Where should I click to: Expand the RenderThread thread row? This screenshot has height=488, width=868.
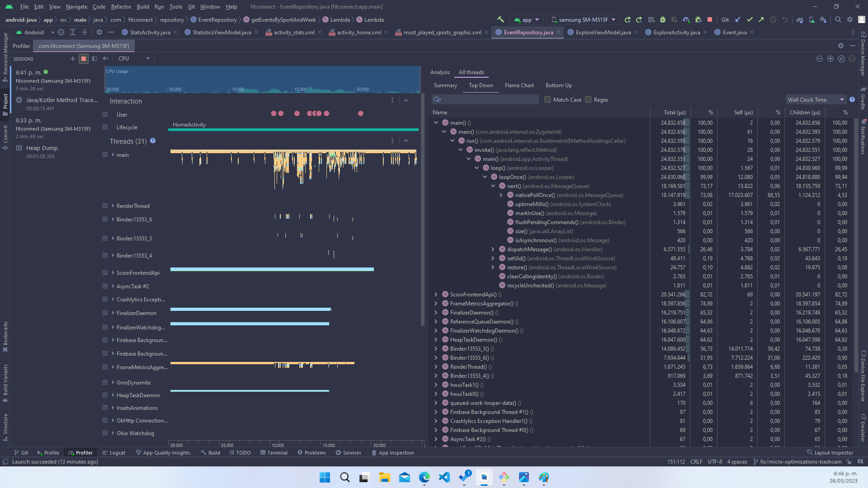click(113, 206)
